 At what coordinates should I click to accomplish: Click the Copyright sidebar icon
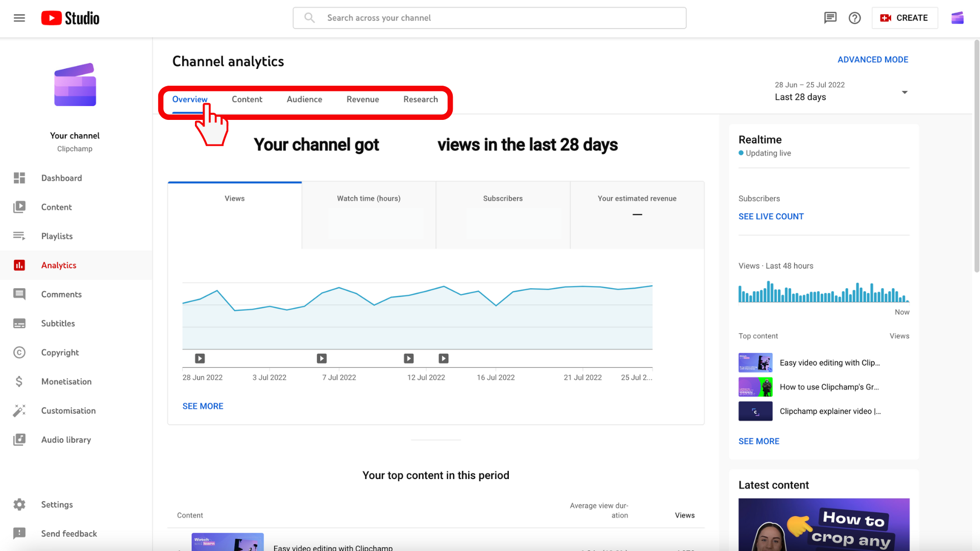coord(19,353)
